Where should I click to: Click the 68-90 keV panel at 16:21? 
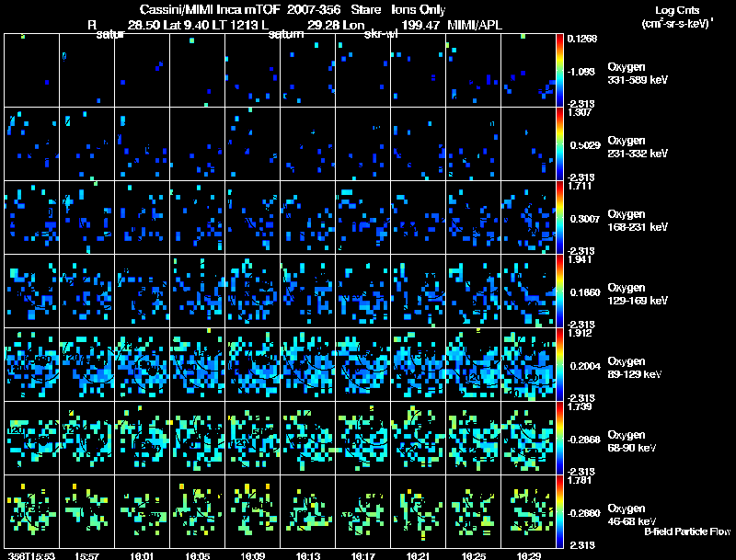(419, 439)
